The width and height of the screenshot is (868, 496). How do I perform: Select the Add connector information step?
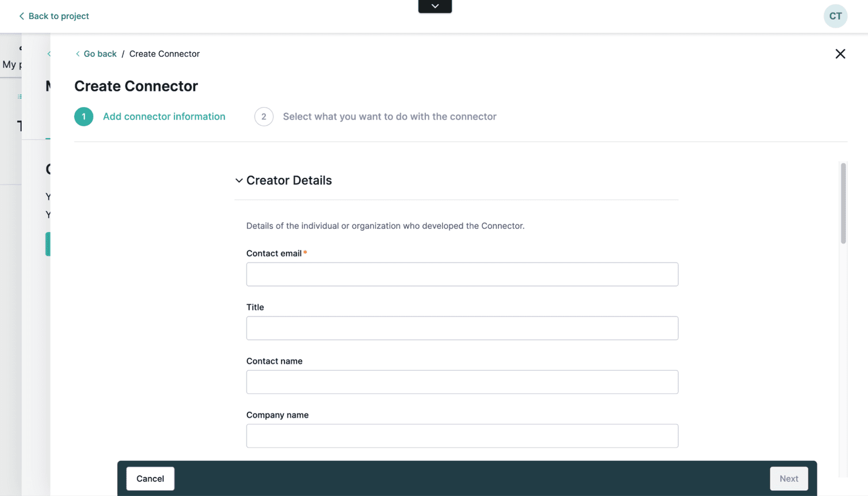click(163, 116)
